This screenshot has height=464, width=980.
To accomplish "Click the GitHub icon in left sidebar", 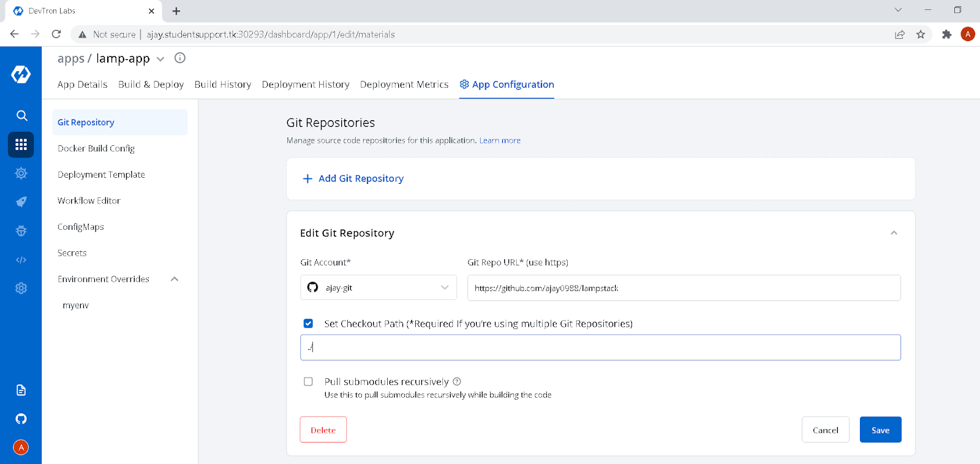I will [21, 419].
